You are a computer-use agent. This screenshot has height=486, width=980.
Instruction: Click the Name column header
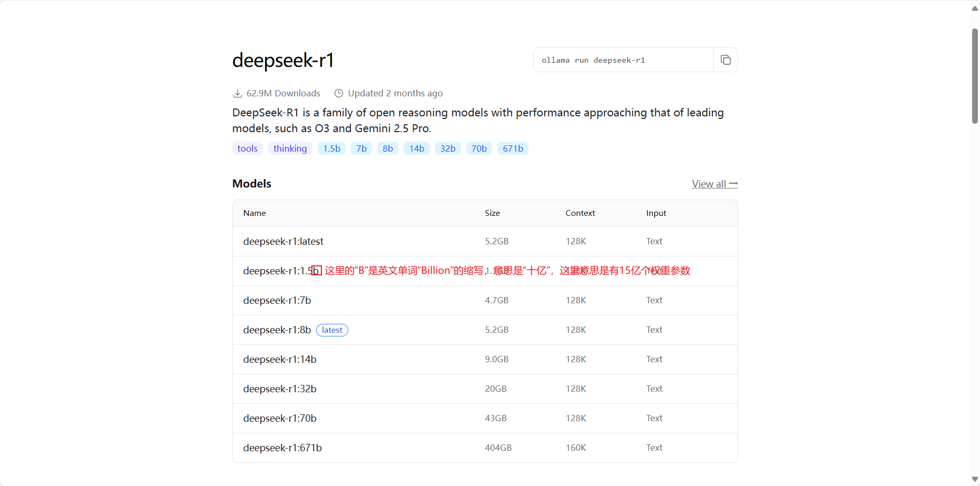coord(254,213)
